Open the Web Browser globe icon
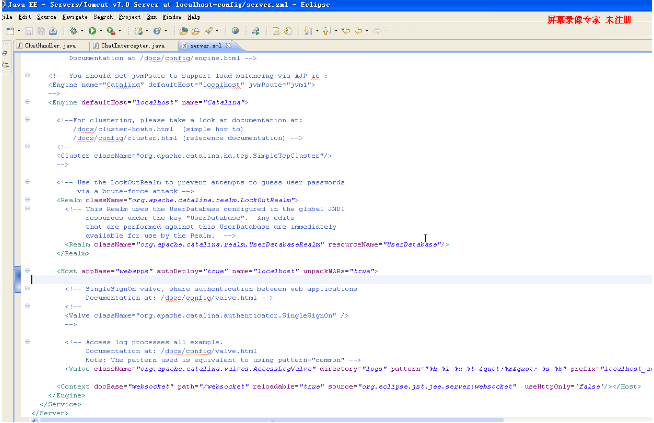 [x=235, y=31]
